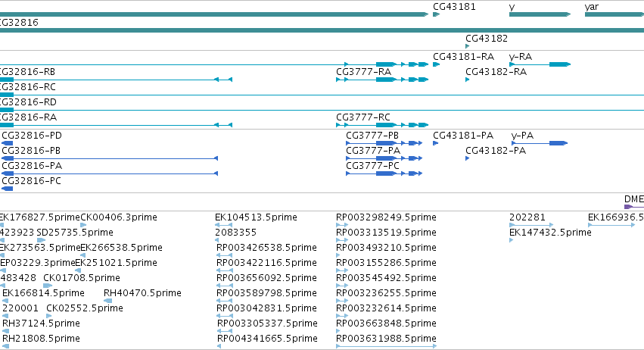Select the CG43182 gene arrowhead
This screenshot has height=350, width=644.
click(x=468, y=46)
